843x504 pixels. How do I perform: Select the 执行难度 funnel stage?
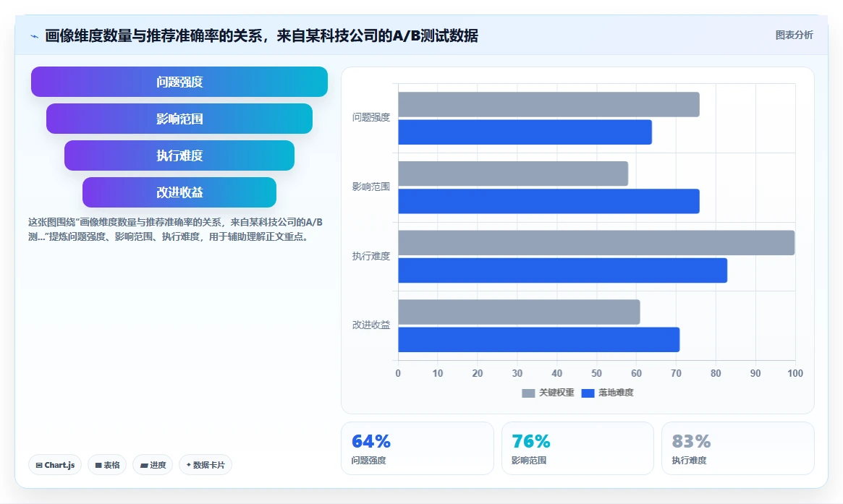[179, 155]
